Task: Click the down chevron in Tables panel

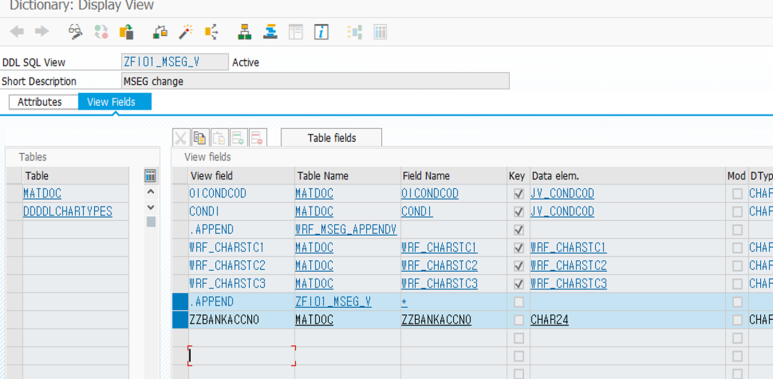Action: coord(151,207)
